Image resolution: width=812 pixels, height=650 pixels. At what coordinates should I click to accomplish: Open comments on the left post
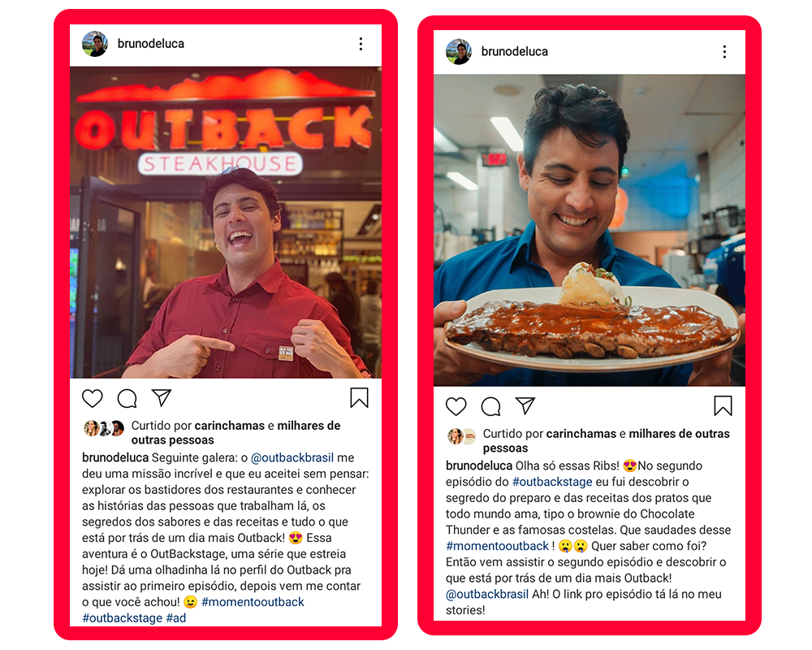pos(127,398)
